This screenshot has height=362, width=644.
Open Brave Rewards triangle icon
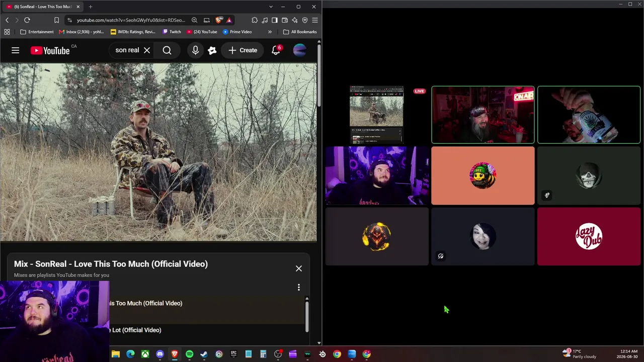(x=229, y=20)
